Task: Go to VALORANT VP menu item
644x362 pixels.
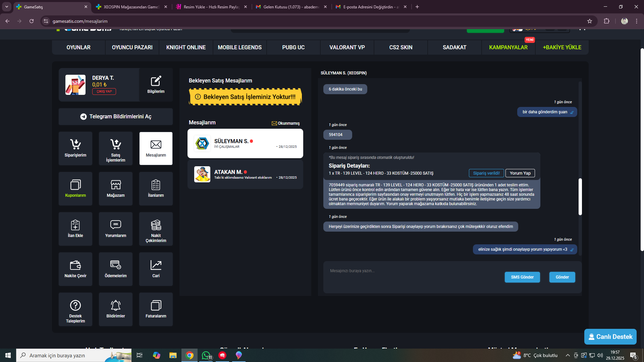Action: click(x=347, y=47)
